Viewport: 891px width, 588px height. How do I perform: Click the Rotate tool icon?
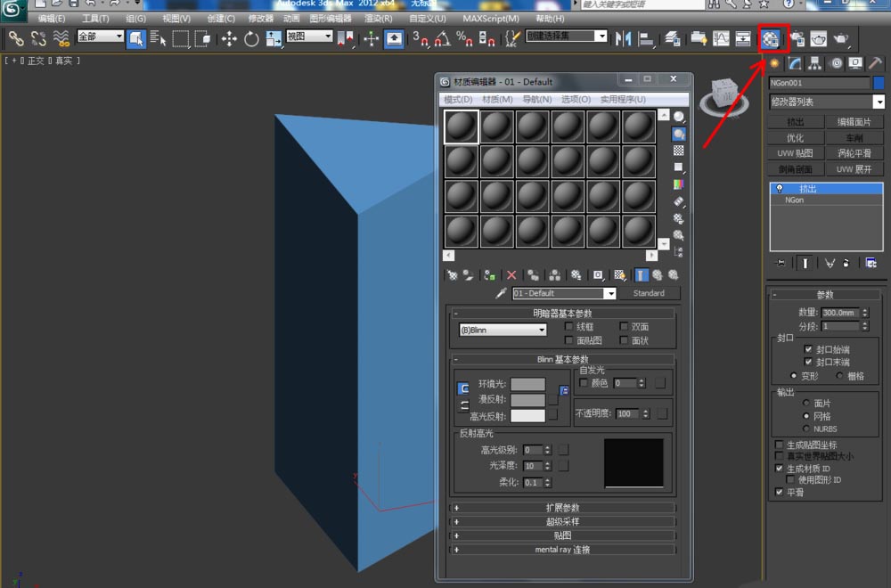tap(251, 38)
